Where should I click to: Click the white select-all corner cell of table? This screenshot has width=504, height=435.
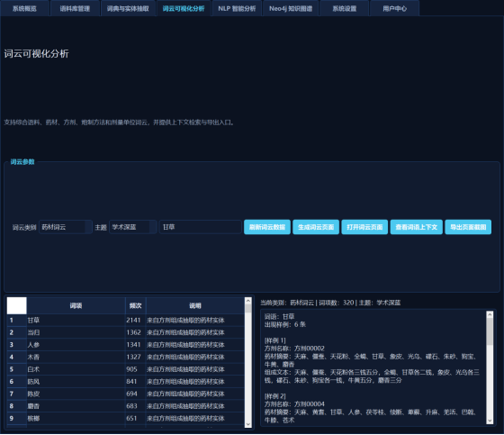pos(17,305)
